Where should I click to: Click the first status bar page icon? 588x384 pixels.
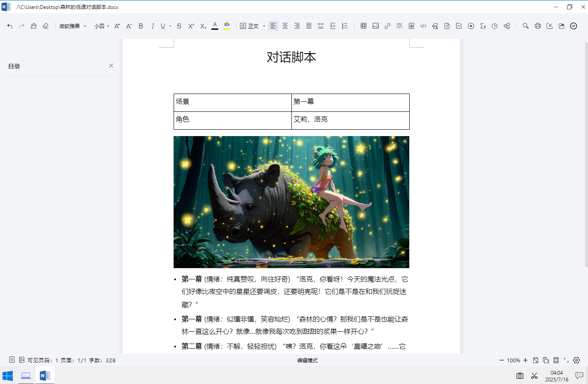tap(12, 360)
